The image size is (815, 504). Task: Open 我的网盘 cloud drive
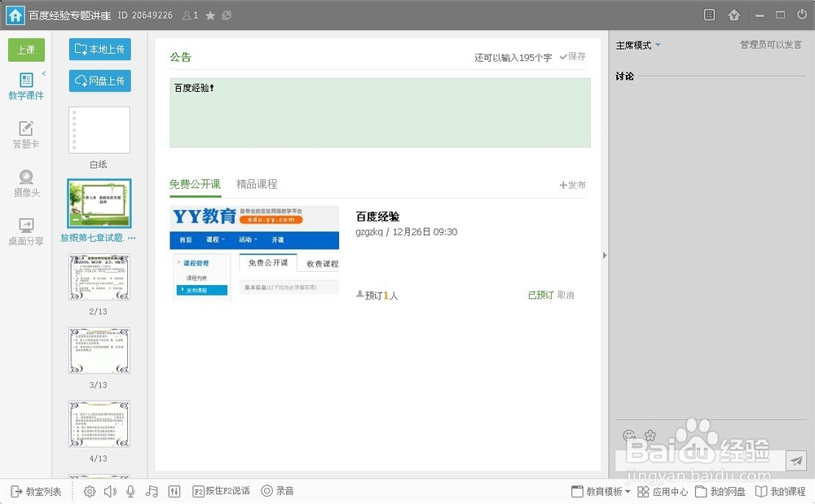tap(720, 491)
